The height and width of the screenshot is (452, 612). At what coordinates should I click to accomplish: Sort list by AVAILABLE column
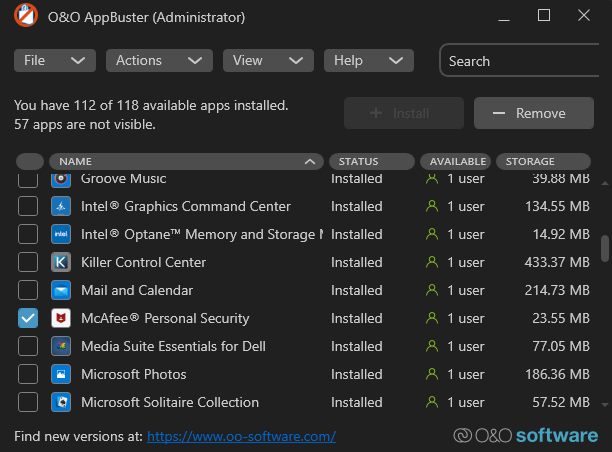(455, 162)
